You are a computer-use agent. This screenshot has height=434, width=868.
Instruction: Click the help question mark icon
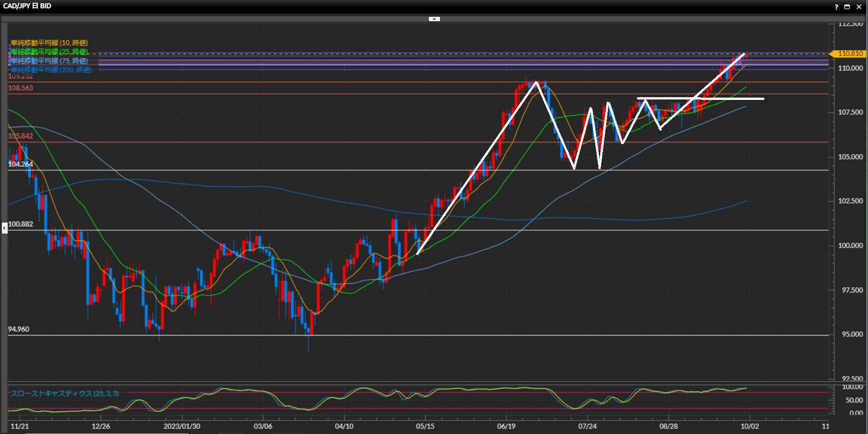point(836,7)
